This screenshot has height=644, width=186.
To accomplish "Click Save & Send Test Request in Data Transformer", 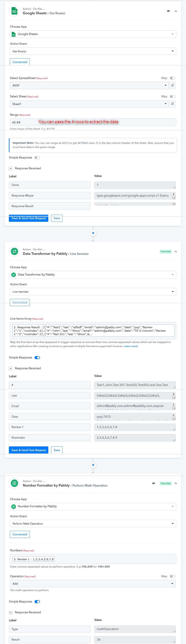I will [x=29, y=450].
